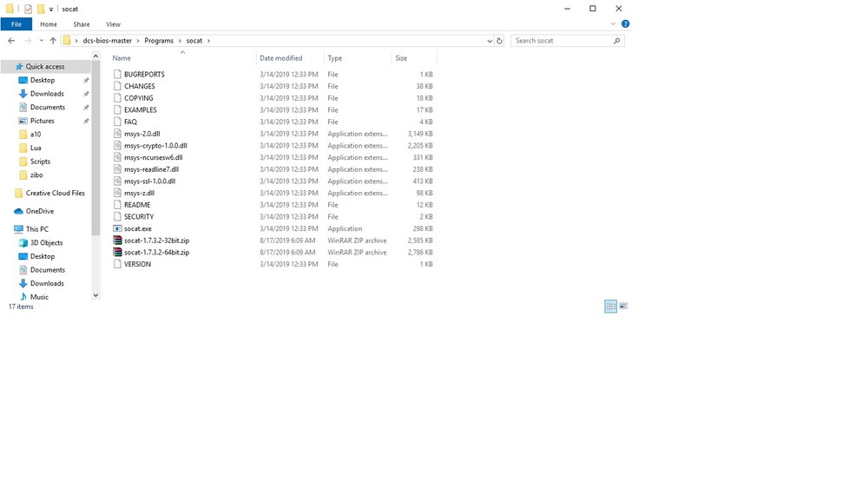The width and height of the screenshot is (868, 488).
Task: Click the search magnifier icon
Action: [616, 41]
